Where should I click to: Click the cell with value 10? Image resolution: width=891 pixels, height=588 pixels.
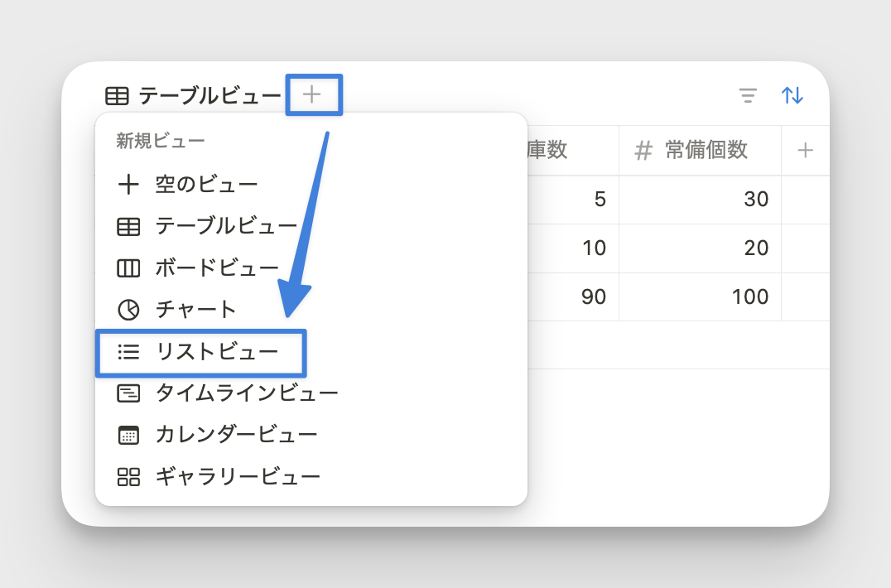[x=573, y=248]
